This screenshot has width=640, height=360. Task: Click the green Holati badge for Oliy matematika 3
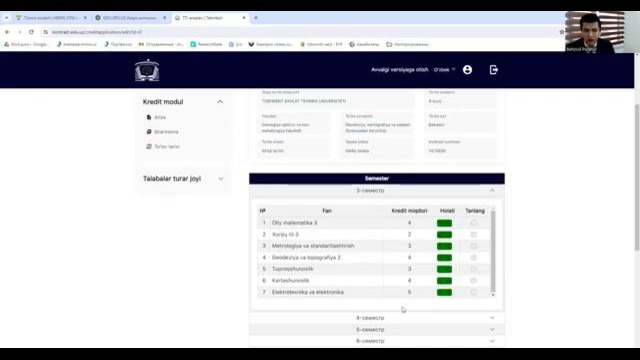point(444,223)
